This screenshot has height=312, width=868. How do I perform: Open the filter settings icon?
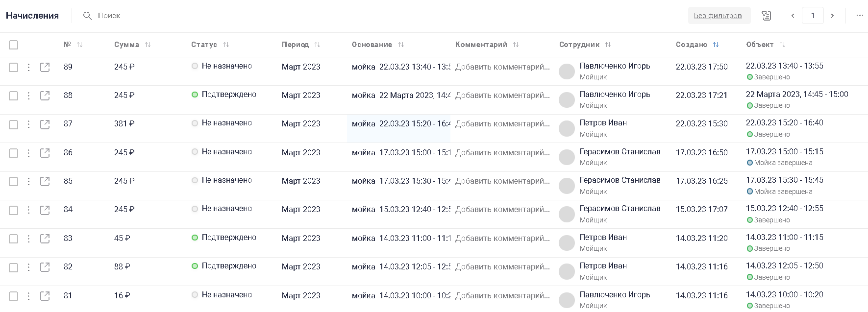pos(766,16)
